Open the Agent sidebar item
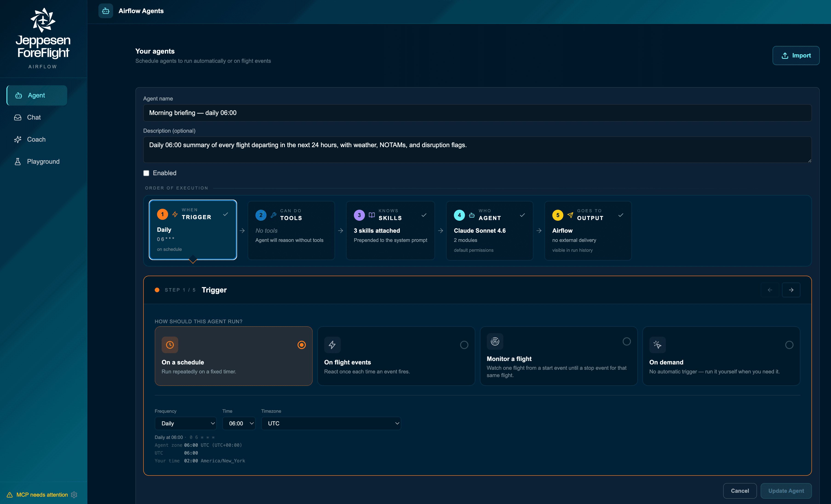 [37, 95]
